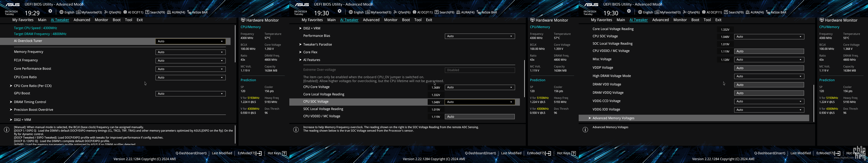Open Performance Bias dropdown in middle screen

480,36
